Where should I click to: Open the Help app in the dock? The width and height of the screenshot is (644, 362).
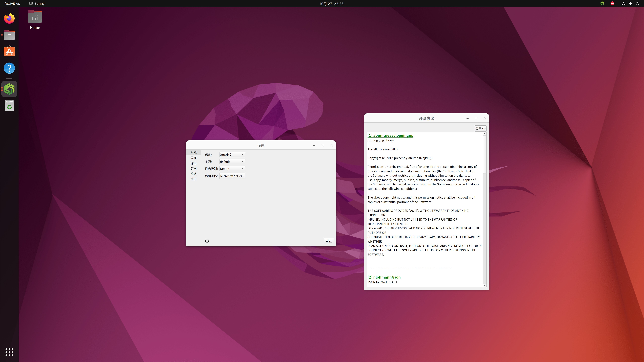[9, 68]
